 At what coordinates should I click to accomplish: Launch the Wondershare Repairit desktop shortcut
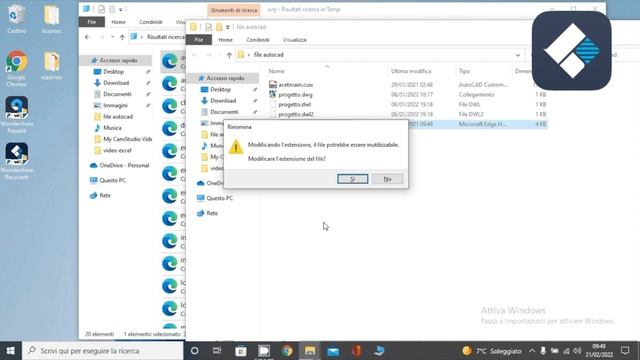tap(16, 115)
